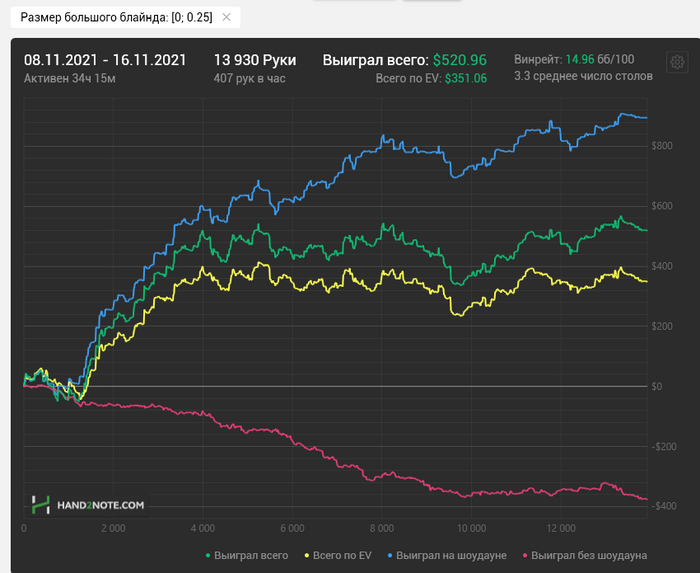This screenshot has width=700, height=573.
Task: Toggle the 'Выиграл без шоудауна' legend series
Action: (585, 556)
